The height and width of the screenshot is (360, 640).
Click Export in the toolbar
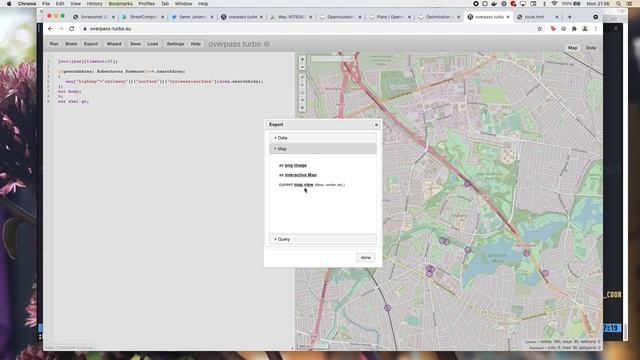(x=91, y=44)
